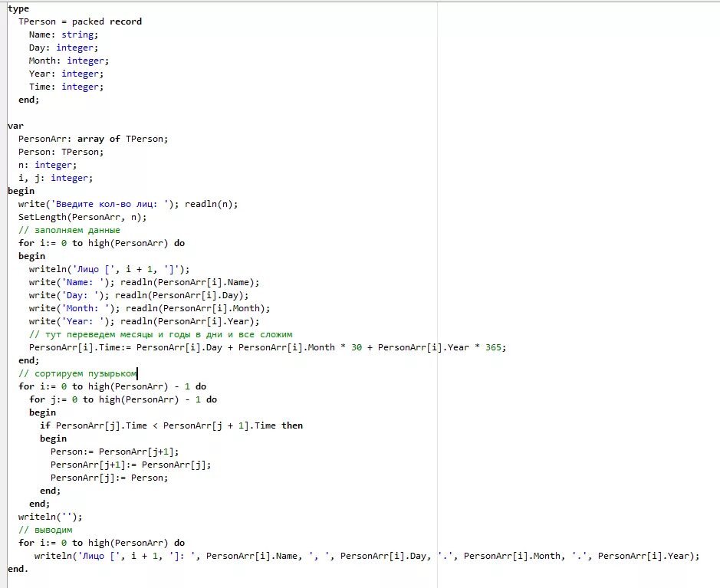
Task: Select the 'PersonArr: array of TPerson;' declaration
Action: click(x=94, y=139)
